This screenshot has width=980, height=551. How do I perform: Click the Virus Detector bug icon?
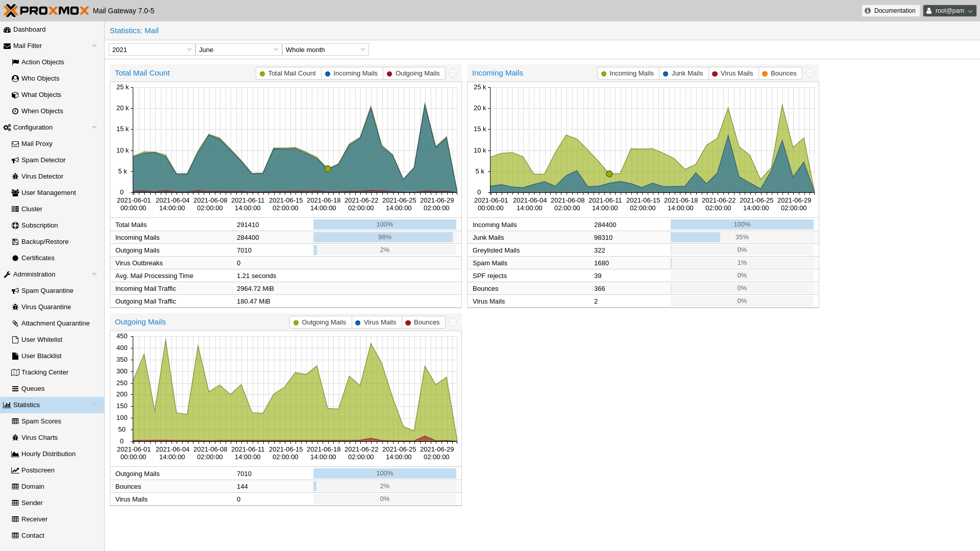(15, 177)
